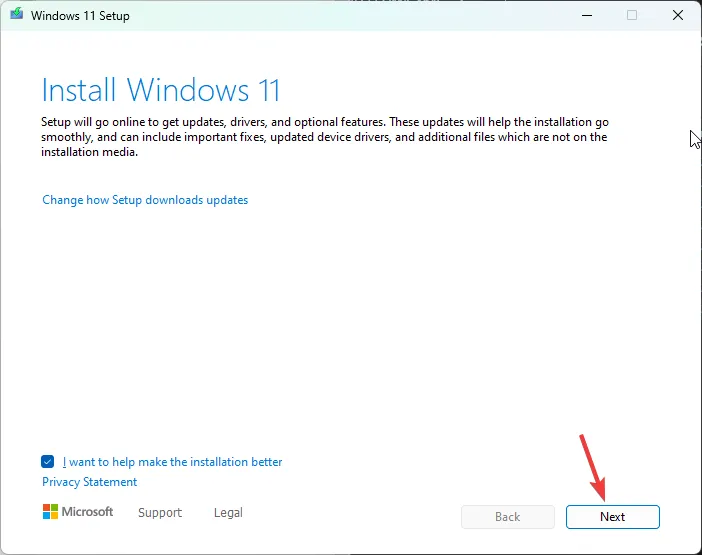Click the Microsoft logo

(x=78, y=512)
